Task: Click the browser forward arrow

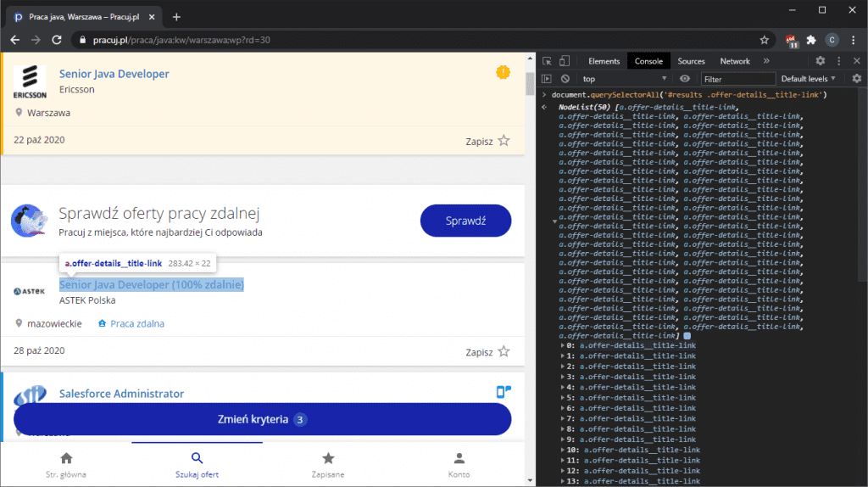Action: (36, 40)
